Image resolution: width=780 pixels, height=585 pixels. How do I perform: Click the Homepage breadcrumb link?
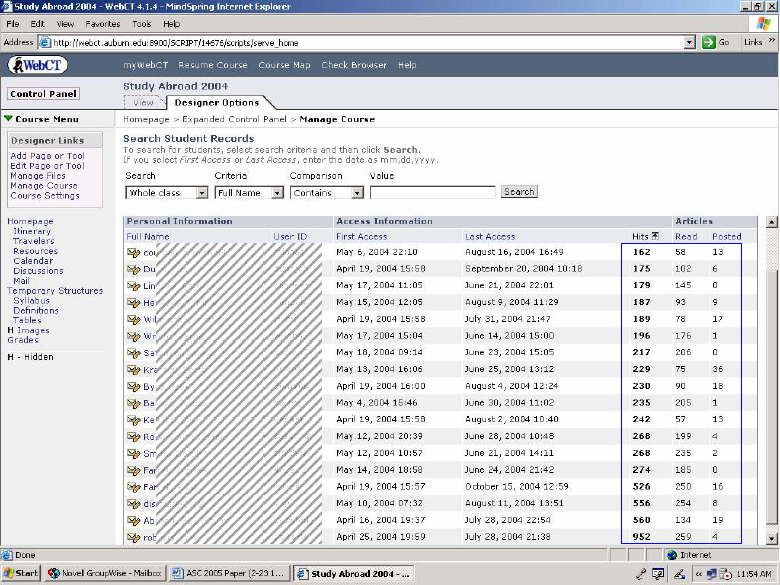[146, 119]
